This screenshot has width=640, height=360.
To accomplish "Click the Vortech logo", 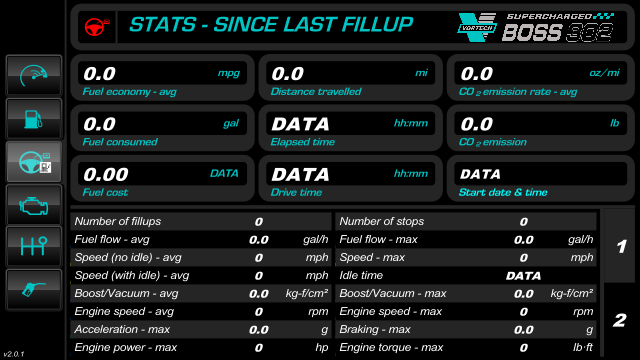I will pyautogui.click(x=477, y=27).
